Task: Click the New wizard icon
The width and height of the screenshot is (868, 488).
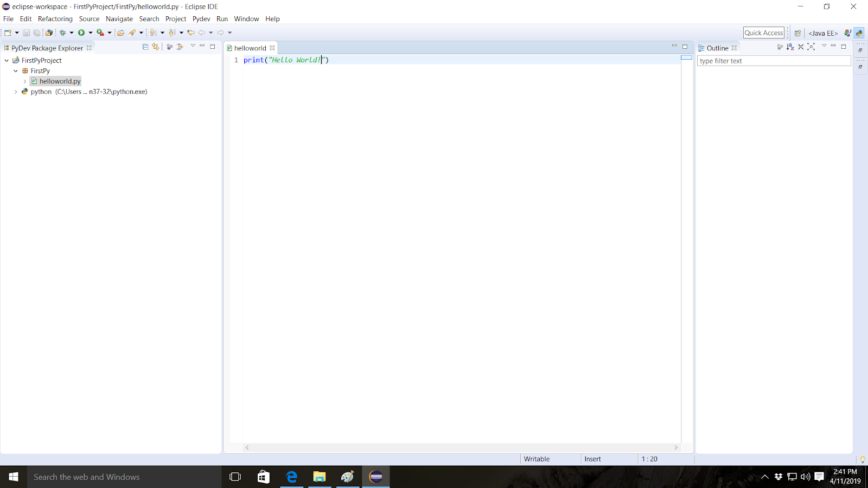Action: [x=7, y=32]
